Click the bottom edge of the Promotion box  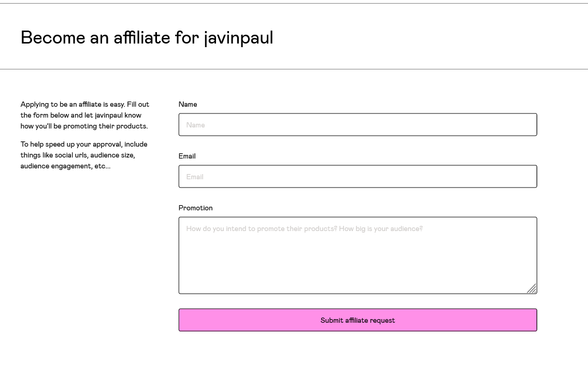(x=357, y=293)
